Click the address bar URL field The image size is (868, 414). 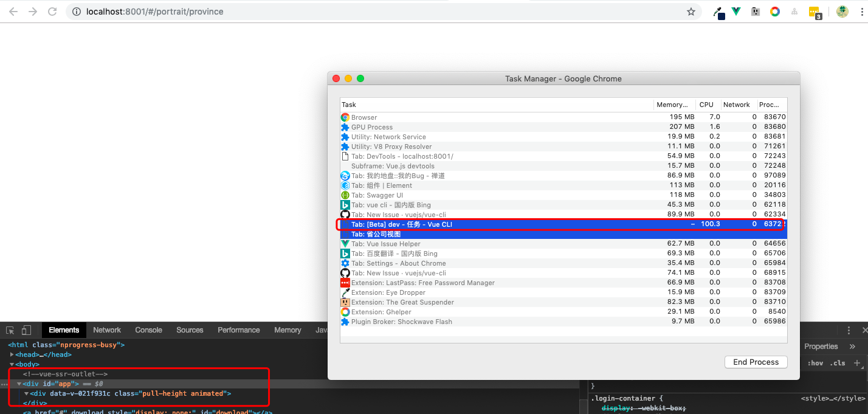coord(383,12)
